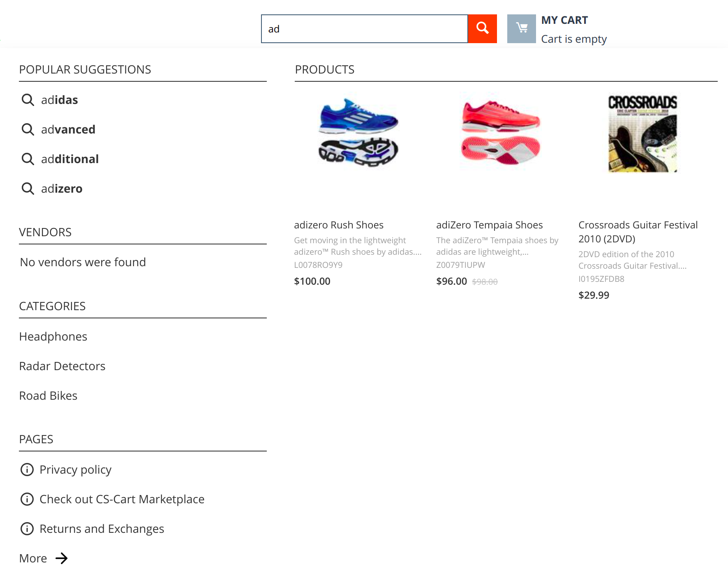Focus the search field containing 'ad'
This screenshot has height=578, width=728.
coord(365,29)
